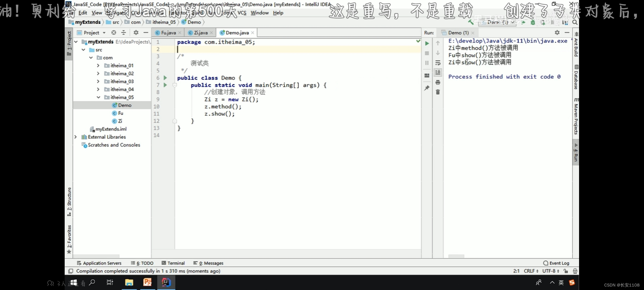
Task: Click the Debug bug icon in the top toolbar
Action: 533,22
